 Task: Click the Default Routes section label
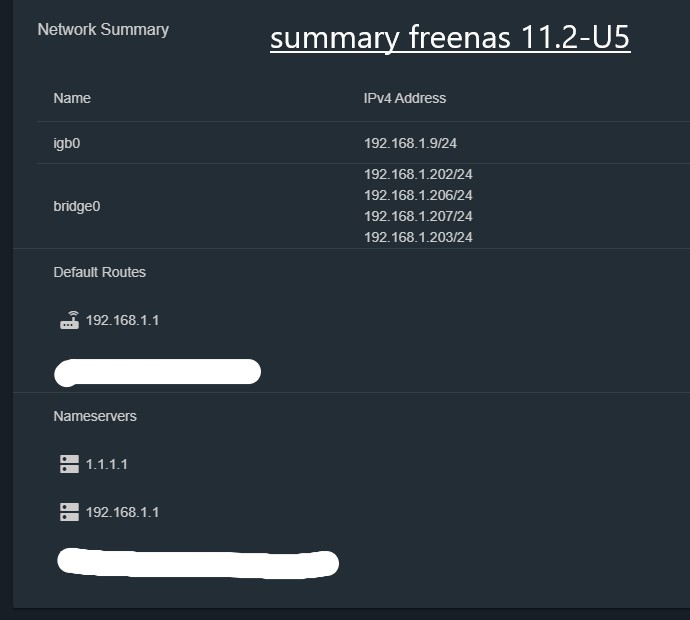tap(99, 272)
